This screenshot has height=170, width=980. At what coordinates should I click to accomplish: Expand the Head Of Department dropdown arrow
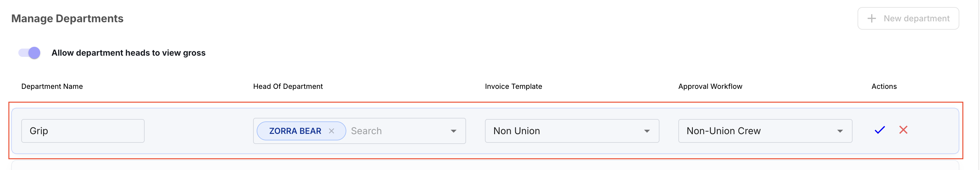pos(453,131)
